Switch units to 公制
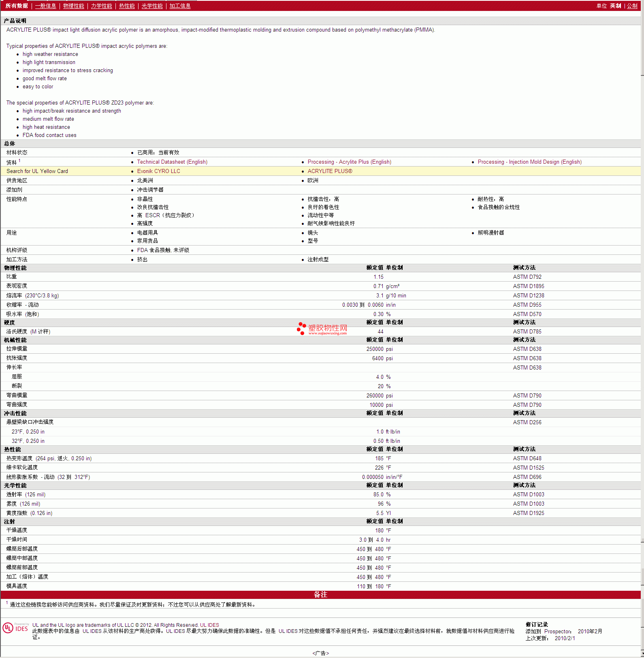The width and height of the screenshot is (644, 658). point(632,6)
